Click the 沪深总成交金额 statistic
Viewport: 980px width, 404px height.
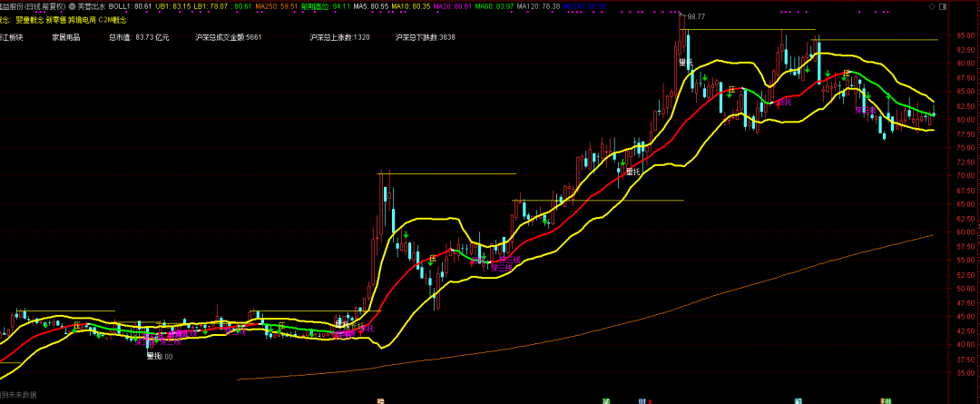229,37
